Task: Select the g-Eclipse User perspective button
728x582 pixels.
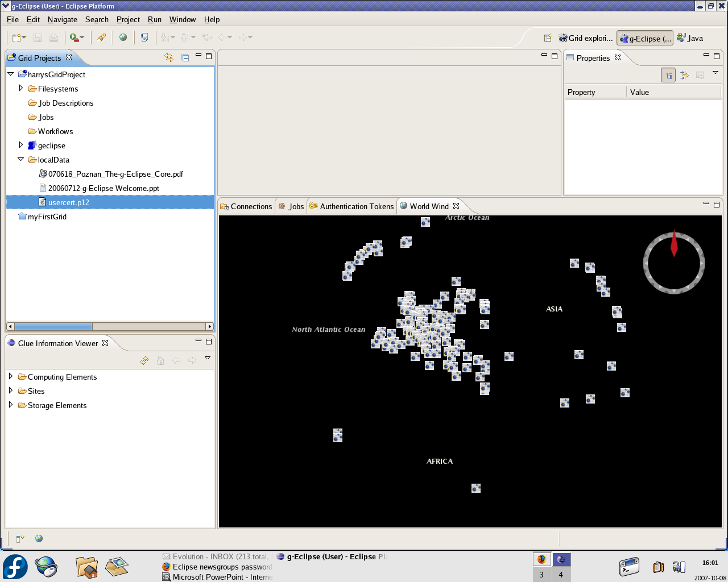Action: point(645,38)
